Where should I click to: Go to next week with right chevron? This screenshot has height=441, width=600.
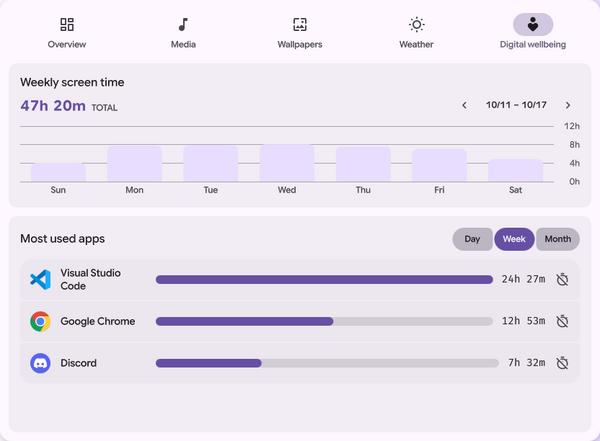pyautogui.click(x=568, y=105)
